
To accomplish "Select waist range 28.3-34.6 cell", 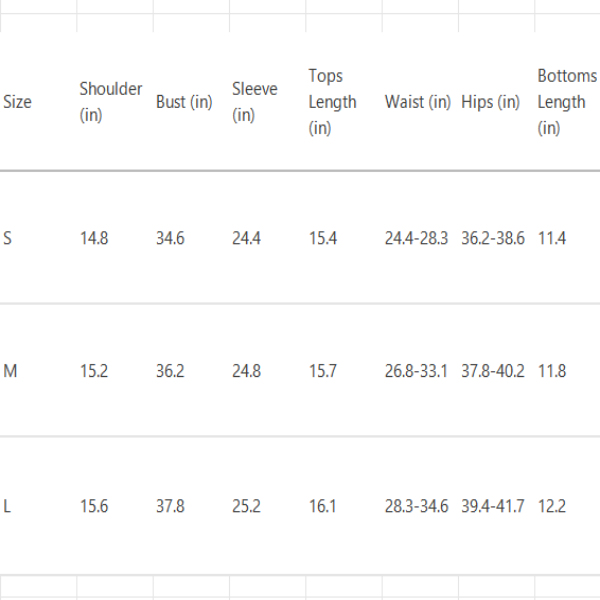I will [416, 506].
